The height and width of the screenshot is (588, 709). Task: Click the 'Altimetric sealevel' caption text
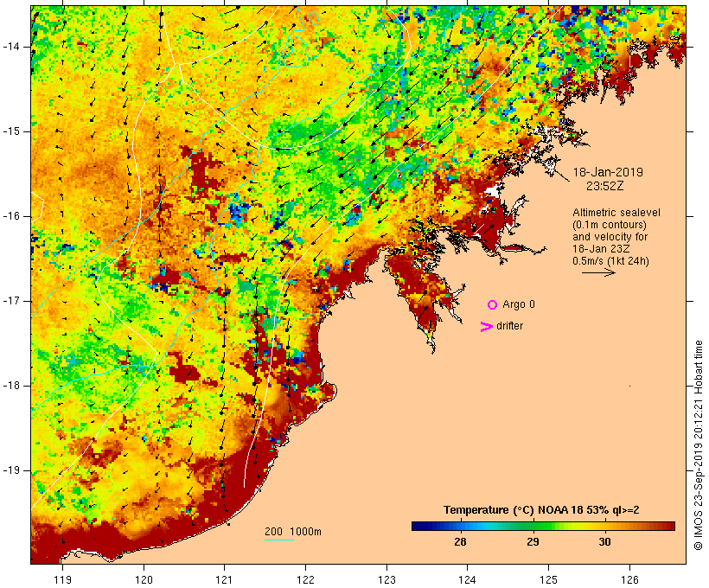pos(616,213)
